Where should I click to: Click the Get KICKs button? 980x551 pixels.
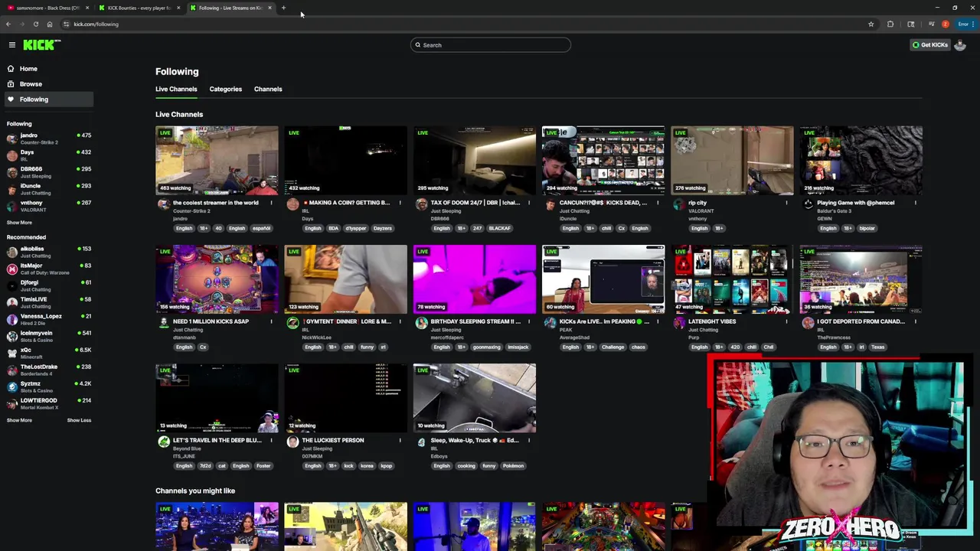click(x=929, y=45)
